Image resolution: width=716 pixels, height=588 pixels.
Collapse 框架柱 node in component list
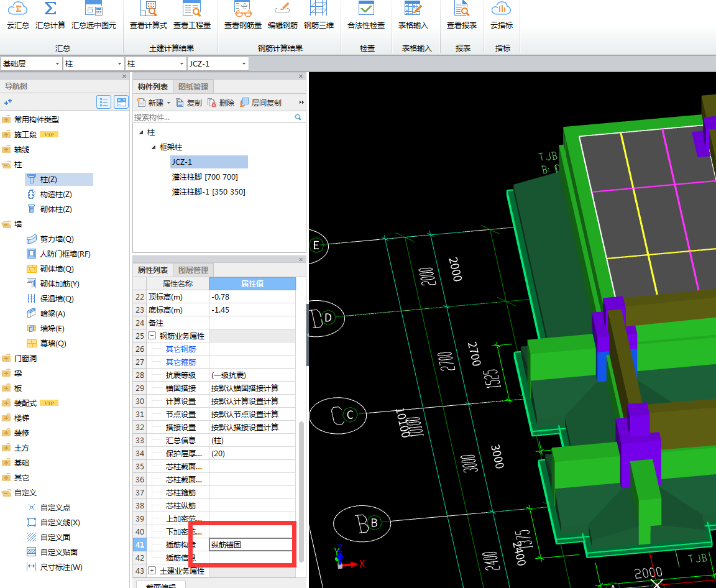[154, 147]
